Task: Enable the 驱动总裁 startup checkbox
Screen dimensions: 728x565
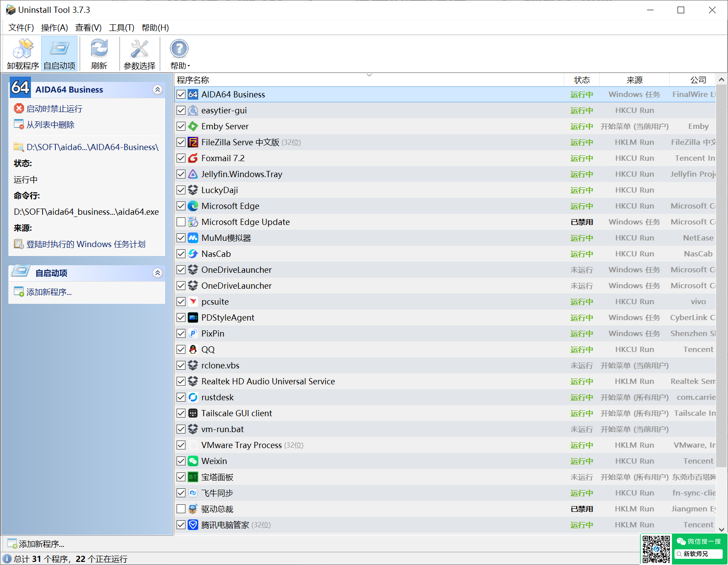Action: pyautogui.click(x=181, y=509)
